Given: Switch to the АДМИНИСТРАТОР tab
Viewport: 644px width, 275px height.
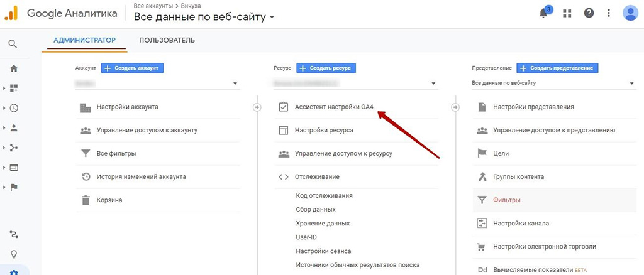Looking at the screenshot, I should click(85, 41).
